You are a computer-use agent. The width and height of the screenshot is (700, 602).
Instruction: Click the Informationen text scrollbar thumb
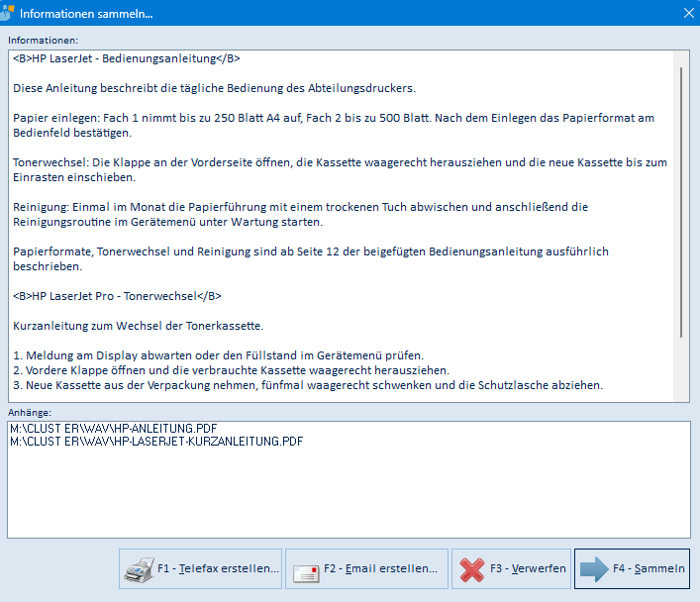[681, 202]
